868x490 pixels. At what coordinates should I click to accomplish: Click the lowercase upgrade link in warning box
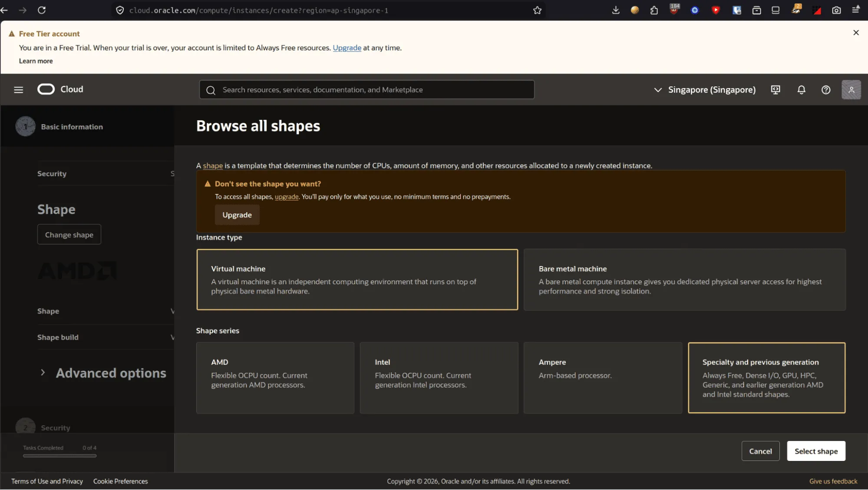(x=287, y=197)
